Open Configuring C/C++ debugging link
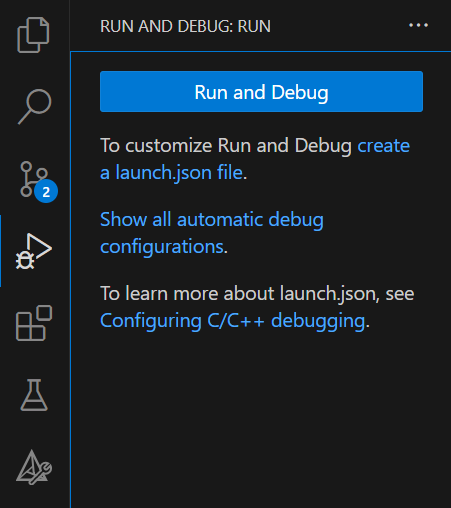451x508 pixels. pyautogui.click(x=232, y=321)
